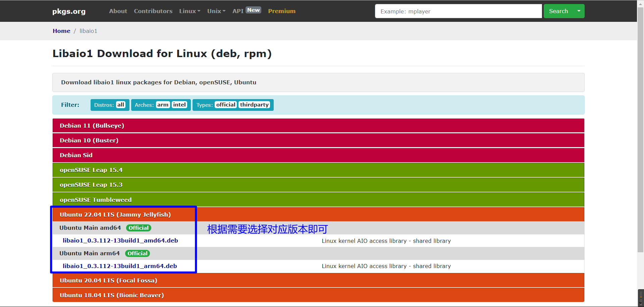Download libaio1_0.3.112-13build1_amd64.deb

click(x=120, y=240)
